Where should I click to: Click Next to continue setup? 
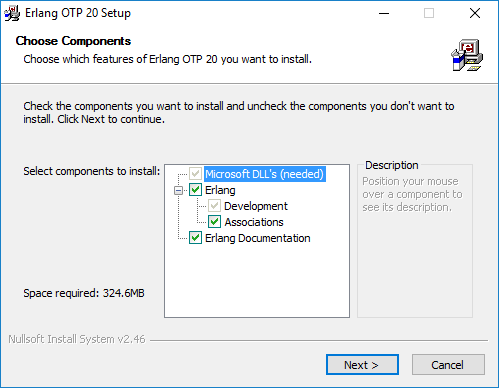[x=362, y=365]
